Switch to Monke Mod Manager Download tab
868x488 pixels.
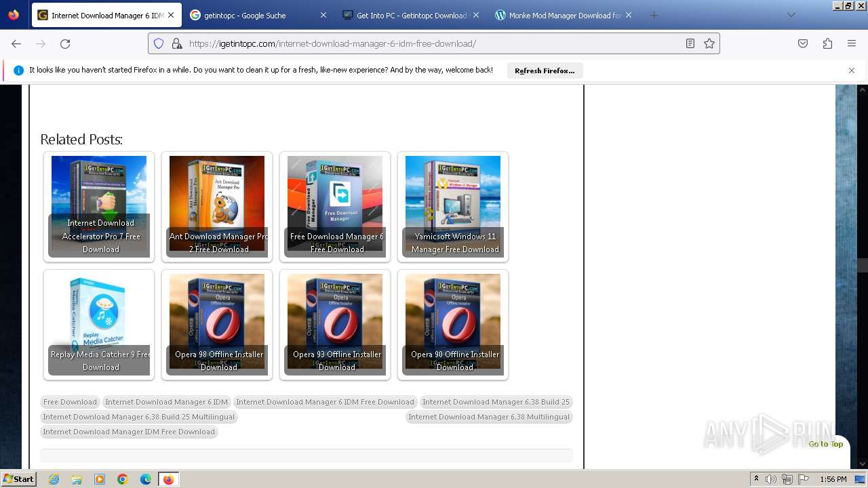[x=564, y=15]
